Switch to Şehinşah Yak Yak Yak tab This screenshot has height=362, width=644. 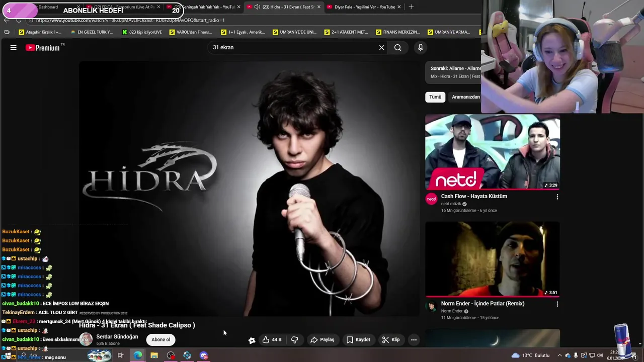click(x=204, y=7)
